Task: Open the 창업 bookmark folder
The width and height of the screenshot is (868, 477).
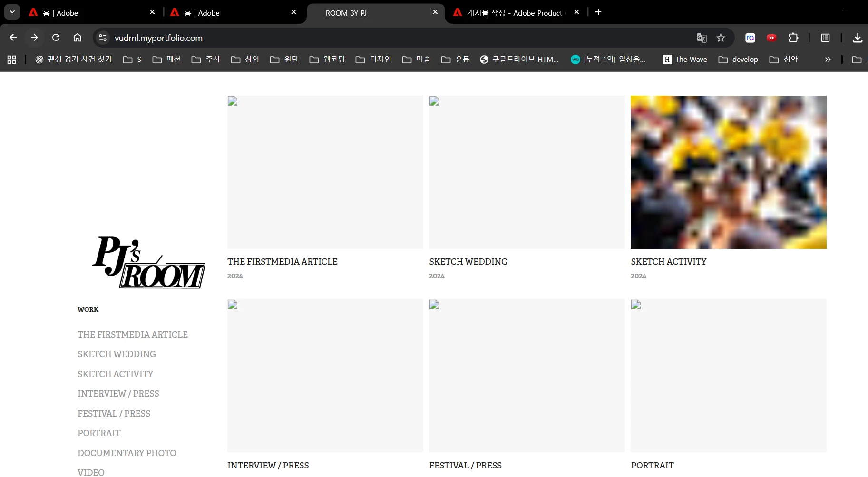Action: coord(245,59)
